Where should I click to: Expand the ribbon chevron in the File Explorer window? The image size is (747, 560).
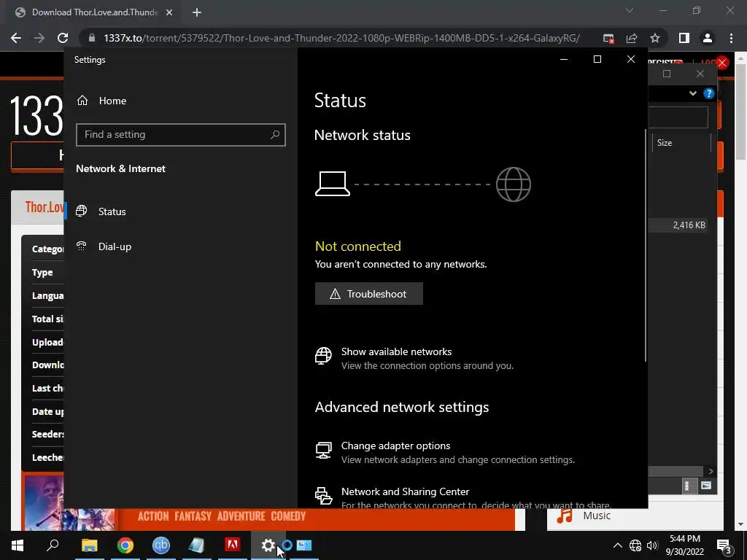click(693, 93)
